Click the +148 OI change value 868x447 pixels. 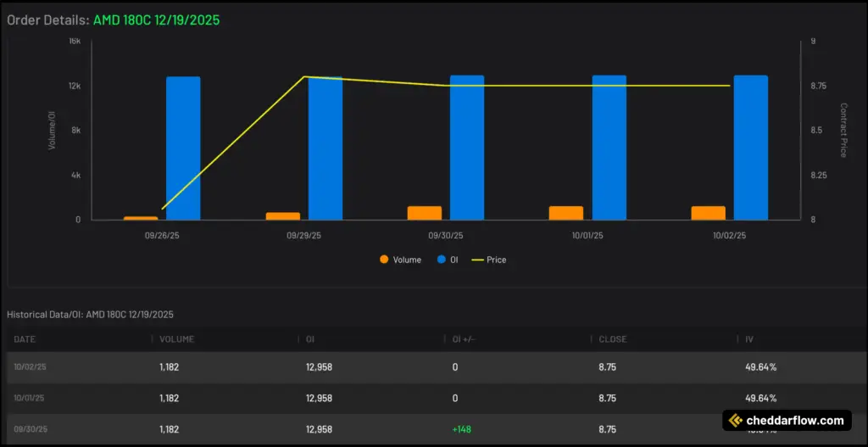[x=461, y=429]
